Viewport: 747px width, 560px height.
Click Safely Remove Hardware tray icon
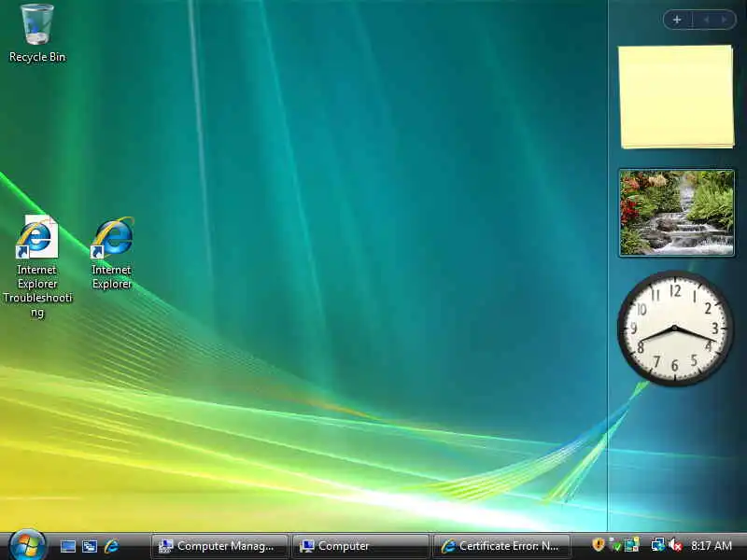(x=615, y=545)
